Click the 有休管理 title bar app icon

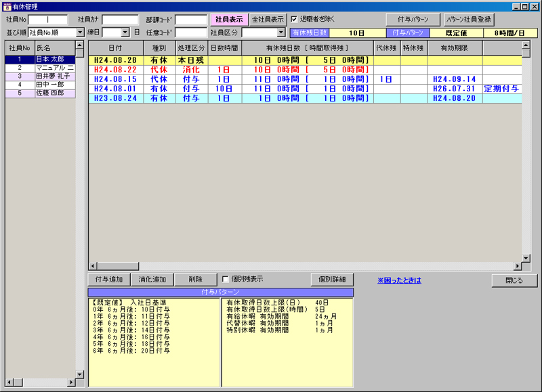[x=7, y=7]
